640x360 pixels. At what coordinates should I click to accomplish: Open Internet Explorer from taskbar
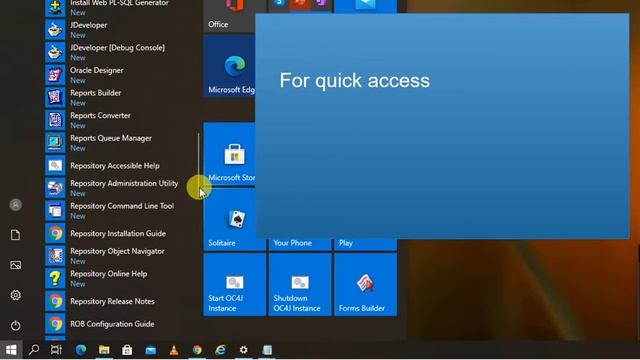click(x=220, y=350)
